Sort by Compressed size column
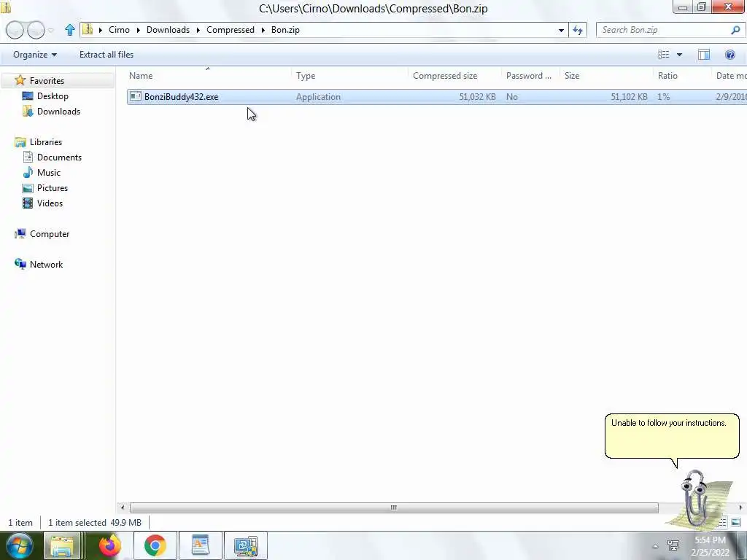This screenshot has height=560, width=747. (455, 76)
